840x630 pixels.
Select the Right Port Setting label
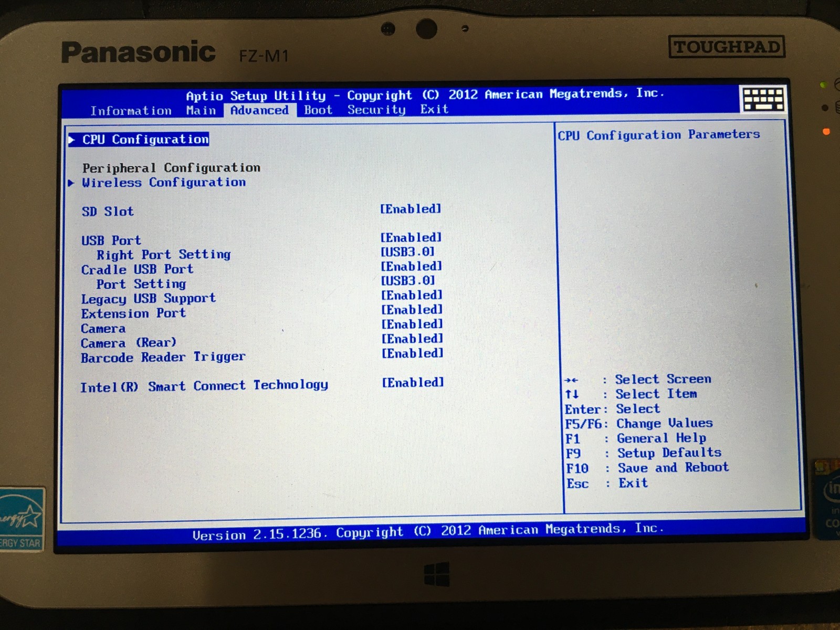point(163,255)
